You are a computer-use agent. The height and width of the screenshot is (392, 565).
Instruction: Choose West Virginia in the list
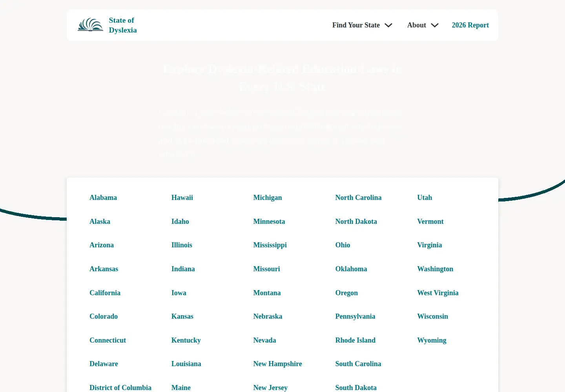click(438, 293)
